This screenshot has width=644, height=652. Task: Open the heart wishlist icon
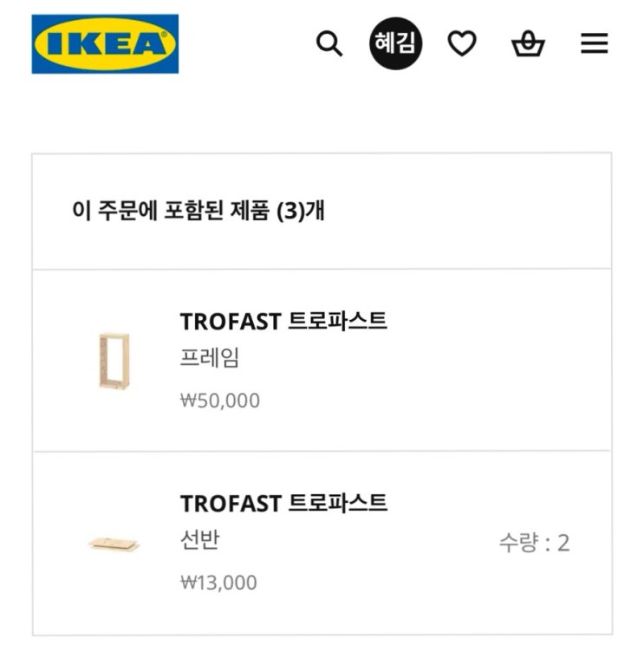[462, 43]
